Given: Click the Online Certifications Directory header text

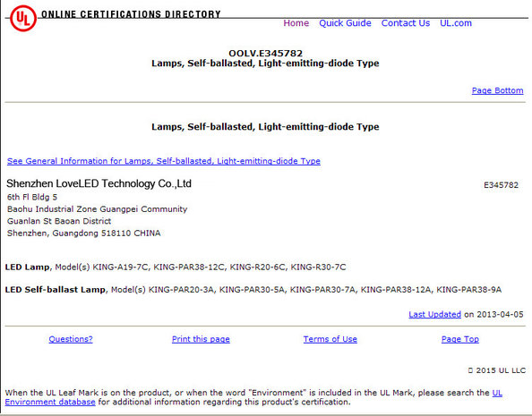Looking at the screenshot, I should tap(131, 14).
